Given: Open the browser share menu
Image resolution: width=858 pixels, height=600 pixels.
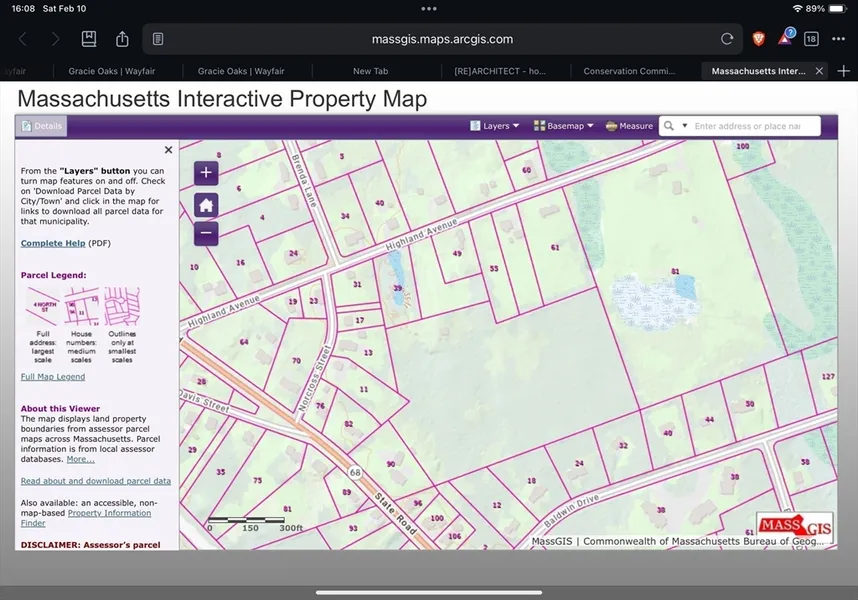Looking at the screenshot, I should pyautogui.click(x=122, y=39).
